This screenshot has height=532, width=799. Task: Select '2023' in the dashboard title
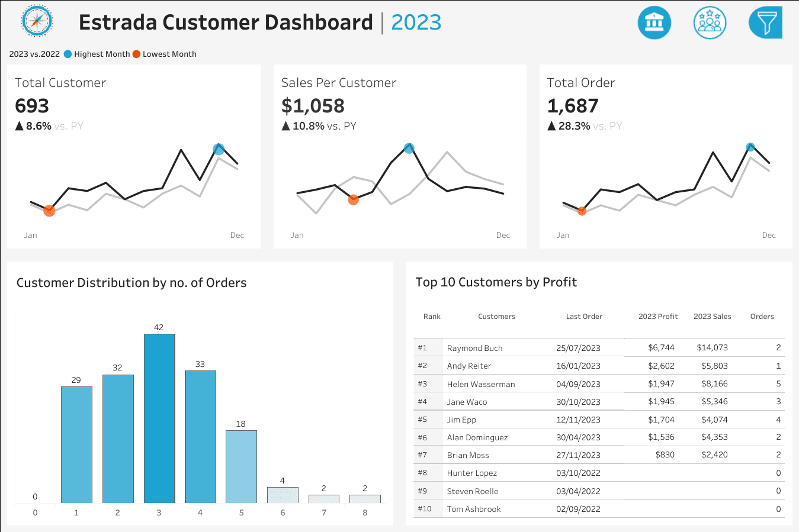416,22
